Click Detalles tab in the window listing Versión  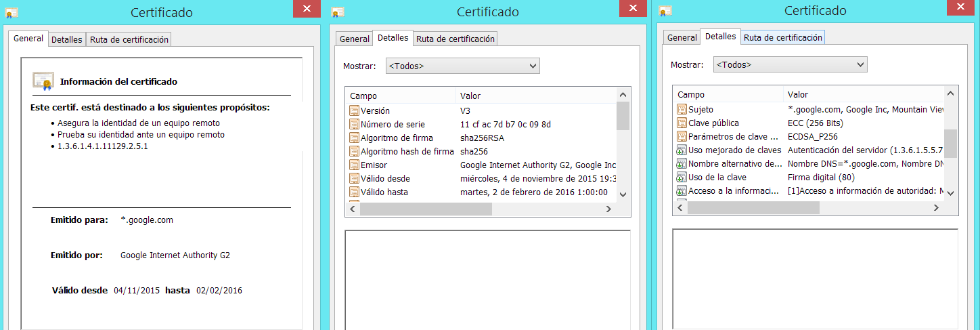point(393,38)
